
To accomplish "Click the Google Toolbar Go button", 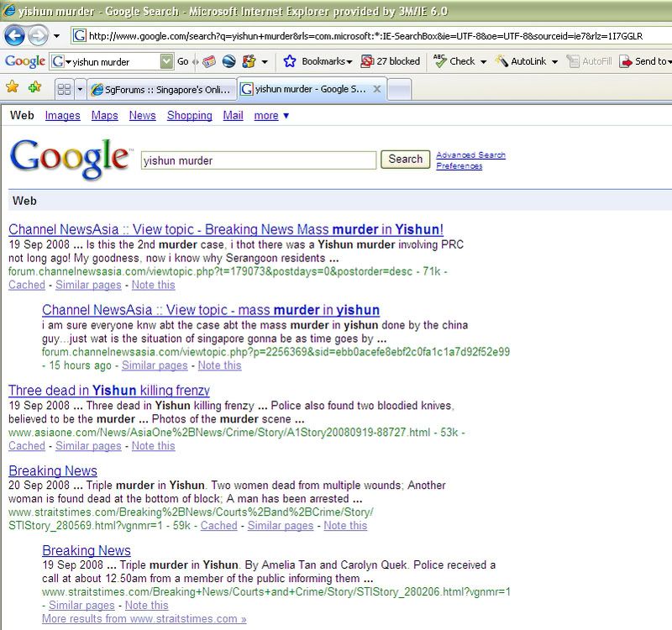I will pos(182,61).
